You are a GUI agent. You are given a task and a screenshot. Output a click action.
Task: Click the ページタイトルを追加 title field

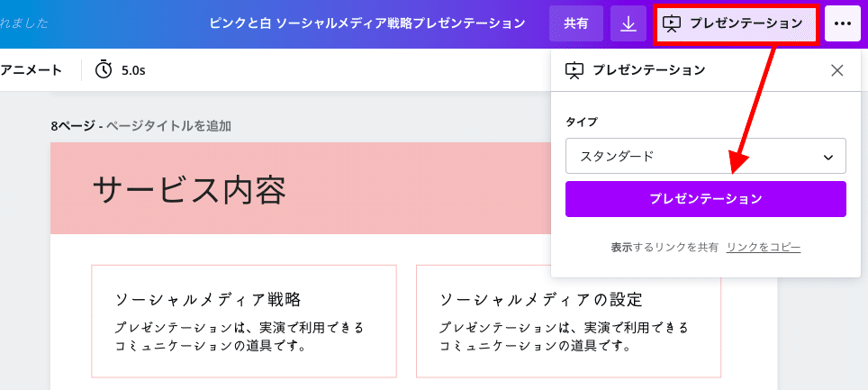coord(168,126)
